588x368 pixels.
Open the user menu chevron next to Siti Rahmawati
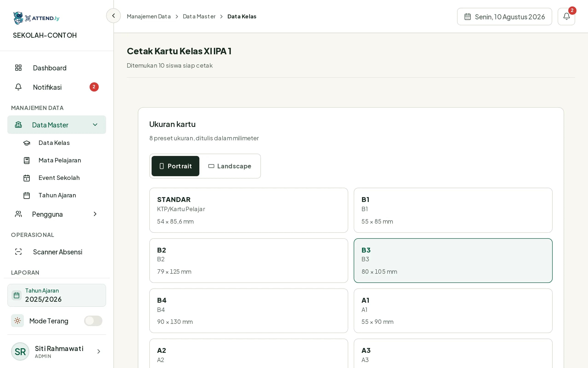pos(99,351)
